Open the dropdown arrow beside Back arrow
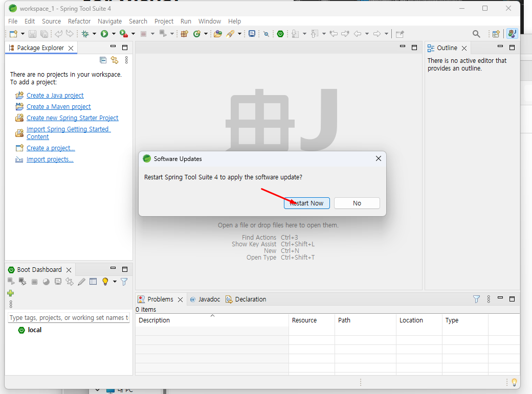 (367, 34)
